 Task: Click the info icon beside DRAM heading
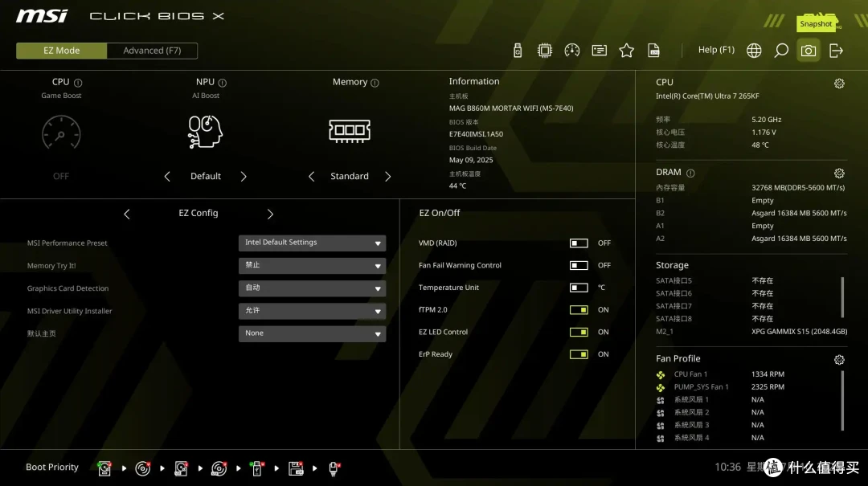(x=690, y=173)
